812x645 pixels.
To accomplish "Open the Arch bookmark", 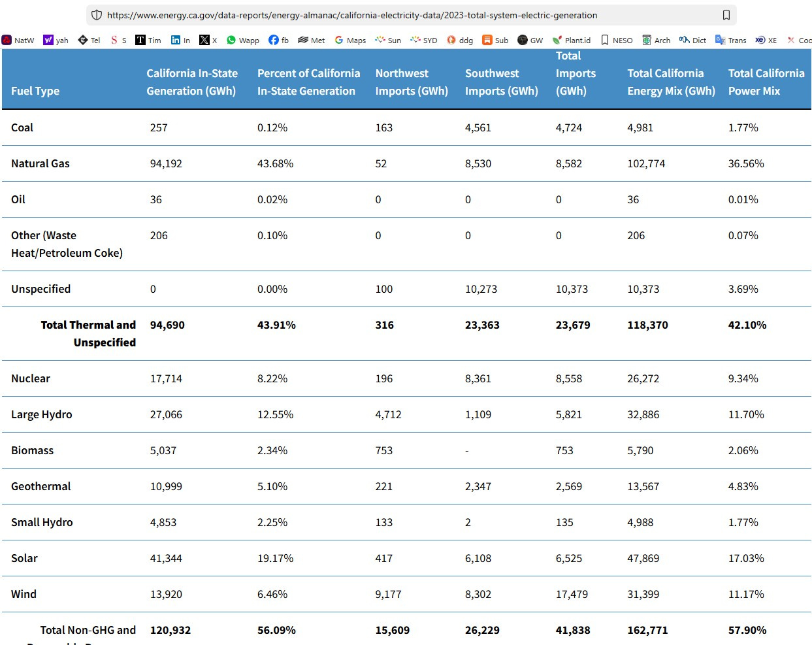I will coord(657,40).
